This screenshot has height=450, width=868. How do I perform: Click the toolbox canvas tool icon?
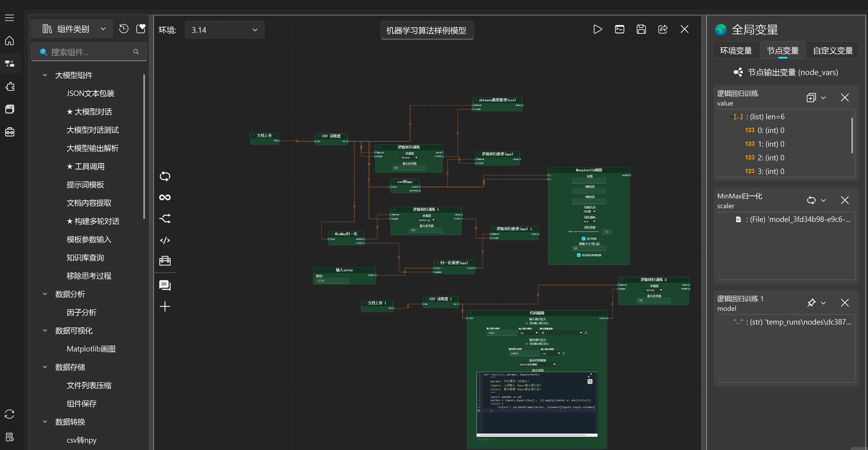tap(165, 261)
